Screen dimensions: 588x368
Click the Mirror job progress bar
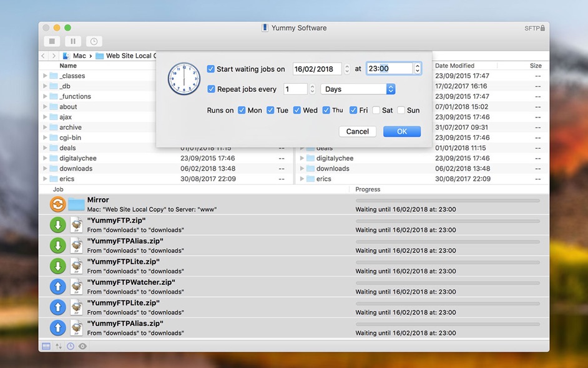pyautogui.click(x=448, y=201)
